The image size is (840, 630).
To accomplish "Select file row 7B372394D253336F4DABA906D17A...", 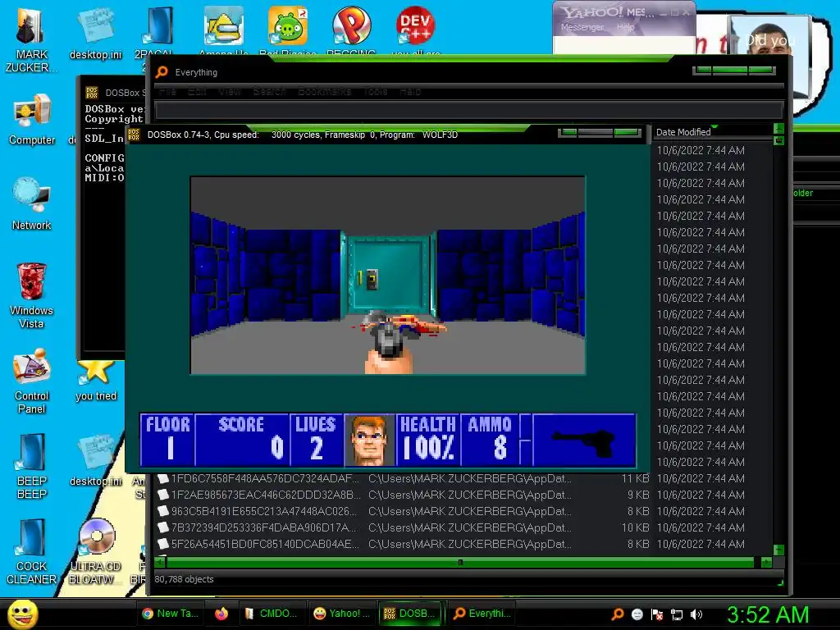I will point(464,527).
